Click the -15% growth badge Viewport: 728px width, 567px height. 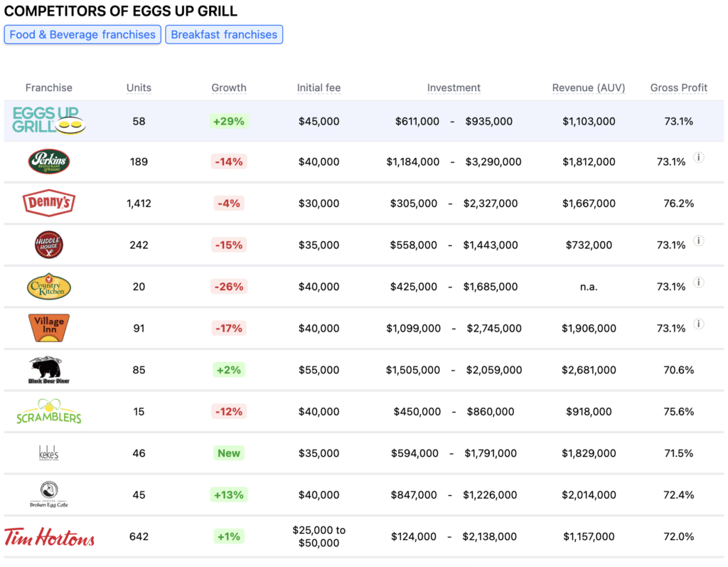(x=229, y=245)
